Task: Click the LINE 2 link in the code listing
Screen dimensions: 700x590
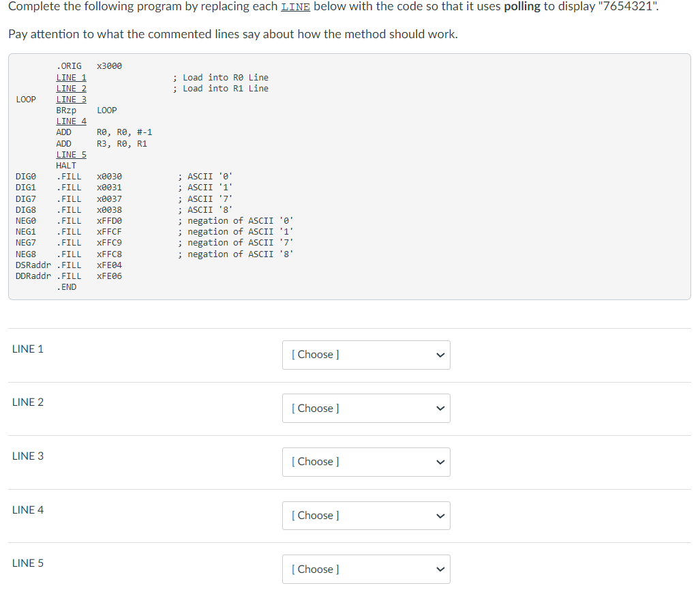Action: [71, 88]
